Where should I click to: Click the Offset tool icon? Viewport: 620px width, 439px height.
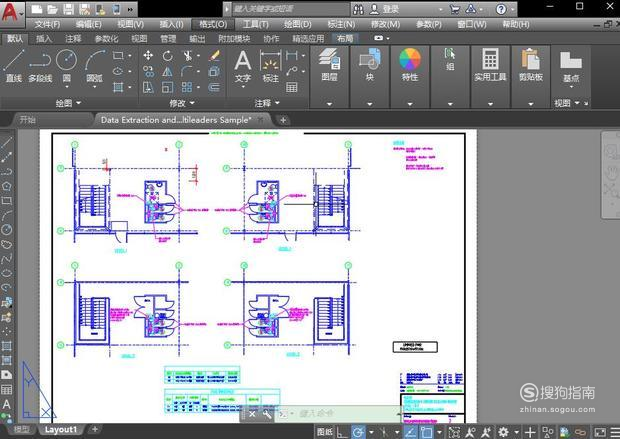(x=214, y=87)
